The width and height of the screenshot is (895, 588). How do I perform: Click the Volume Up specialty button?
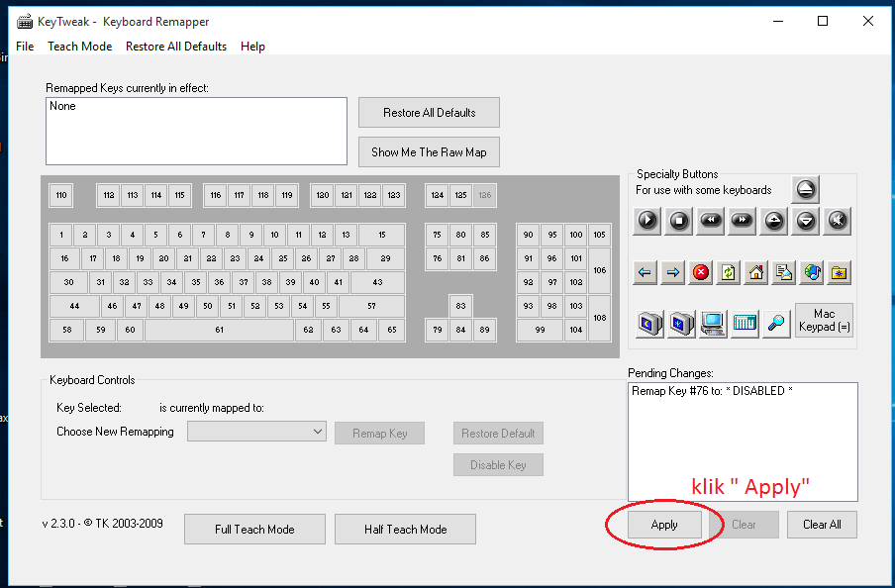point(774,221)
